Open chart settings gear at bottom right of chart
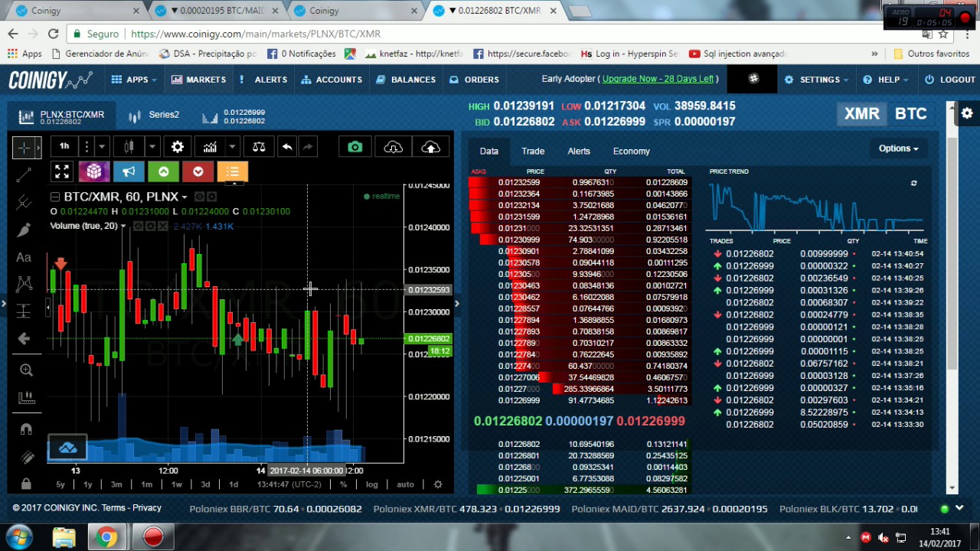 [x=438, y=484]
